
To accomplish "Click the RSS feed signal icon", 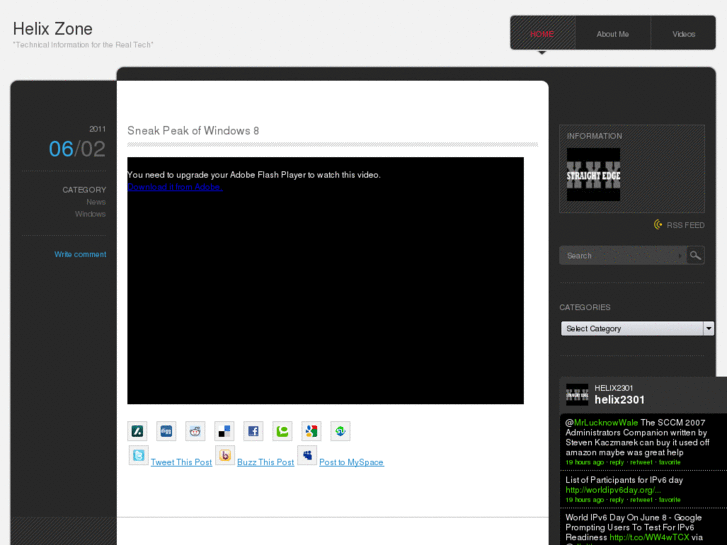I will coord(658,225).
